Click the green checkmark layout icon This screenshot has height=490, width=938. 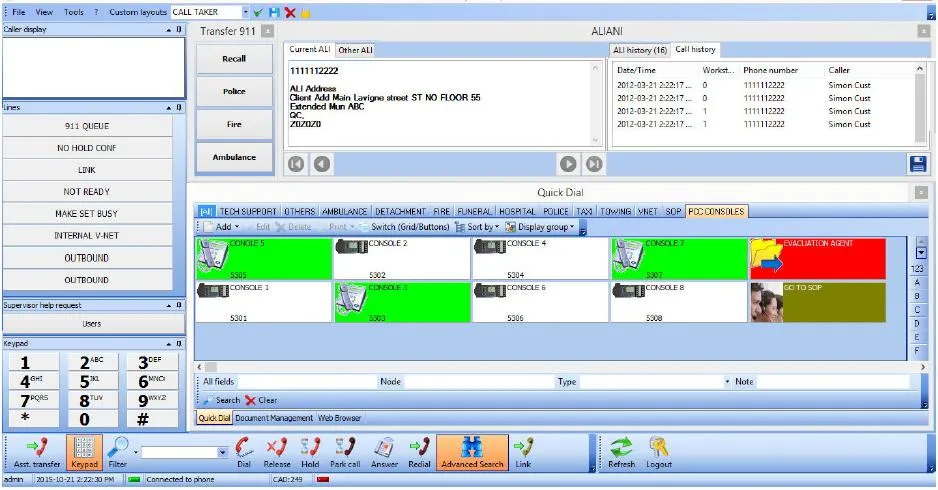pyautogui.click(x=258, y=12)
